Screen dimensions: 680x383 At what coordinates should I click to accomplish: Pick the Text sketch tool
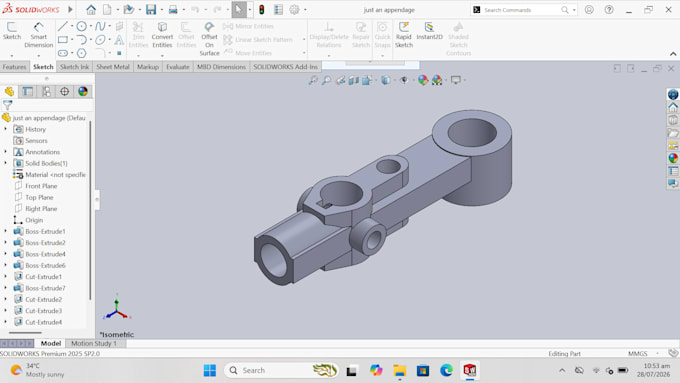tap(119, 40)
